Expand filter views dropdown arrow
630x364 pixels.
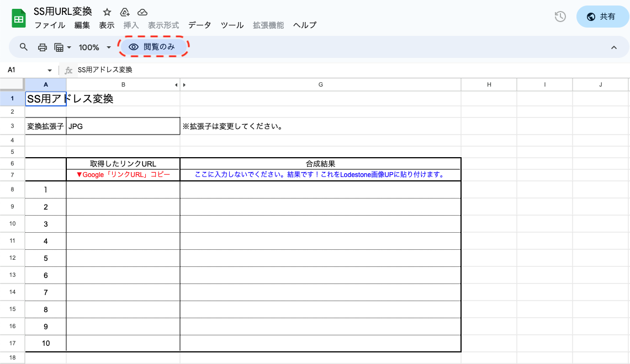coord(69,47)
